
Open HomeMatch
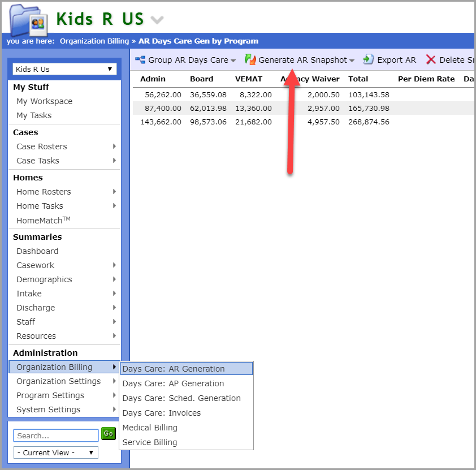point(44,220)
